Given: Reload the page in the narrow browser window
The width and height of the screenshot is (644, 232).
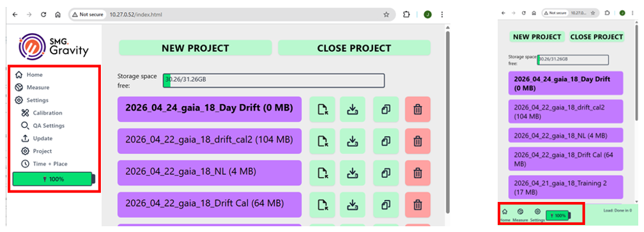Looking at the screenshot, I should pos(524,13).
